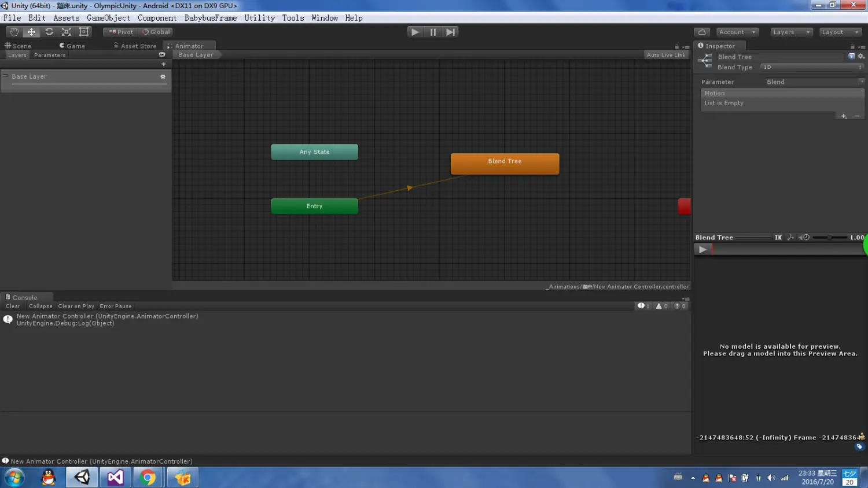Play the Blend Tree preview
The width and height of the screenshot is (868, 488).
click(703, 250)
